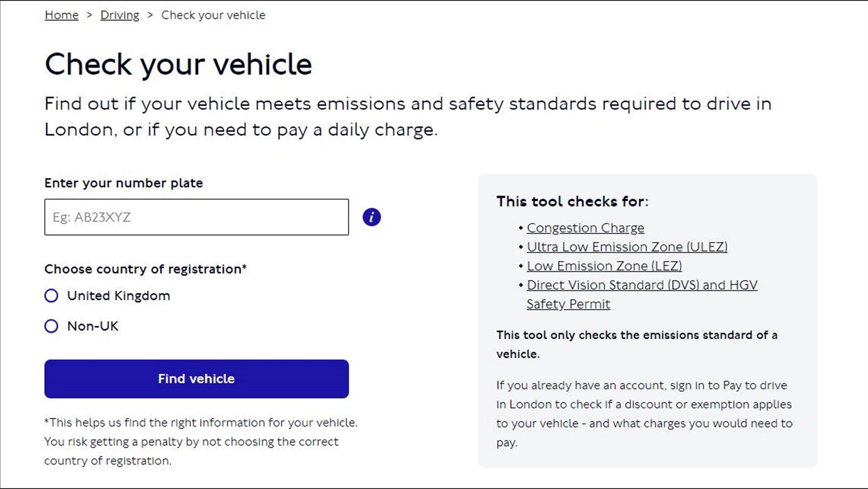868x489 pixels.
Task: Click the info icon beside the number plate field
Action: [371, 217]
